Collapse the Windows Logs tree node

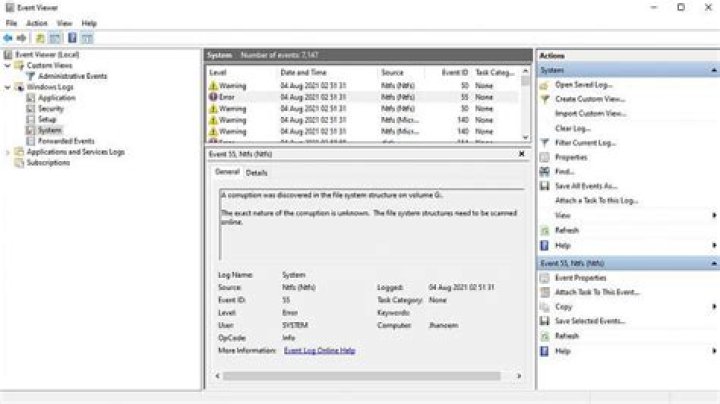coord(7,87)
